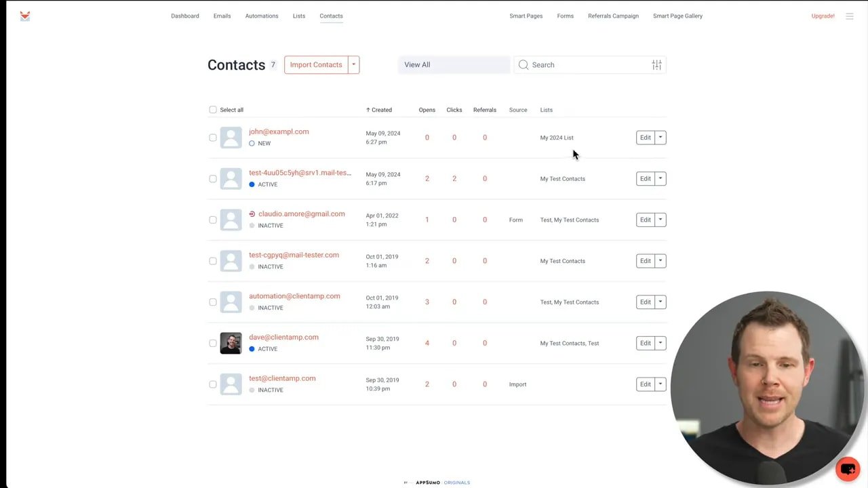Open the hamburger menu icon
Screen dimensions: 868x488
(850, 16)
